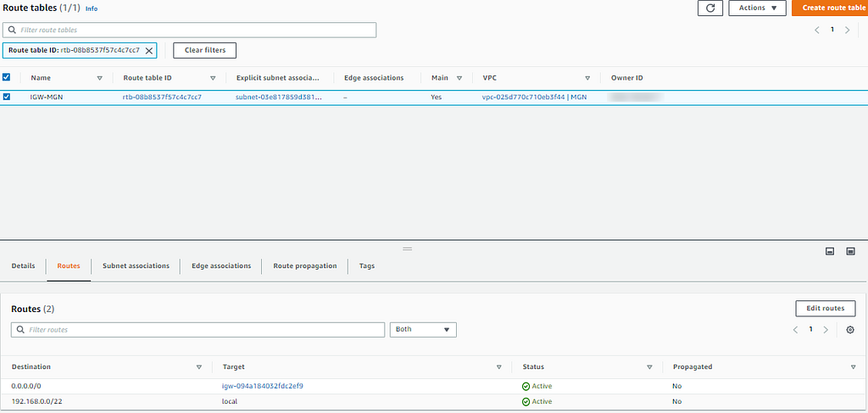Image resolution: width=868 pixels, height=413 pixels.
Task: Open the Route propagation tab
Action: (305, 265)
